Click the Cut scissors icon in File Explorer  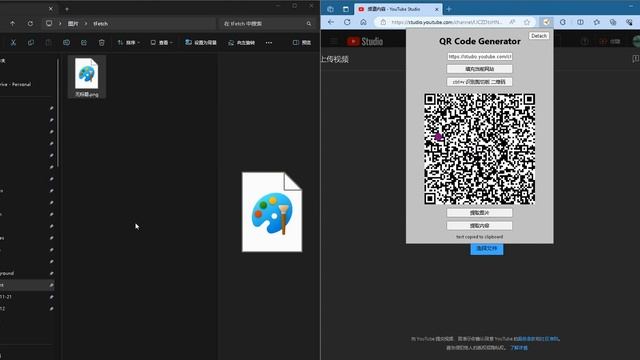click(x=13, y=42)
